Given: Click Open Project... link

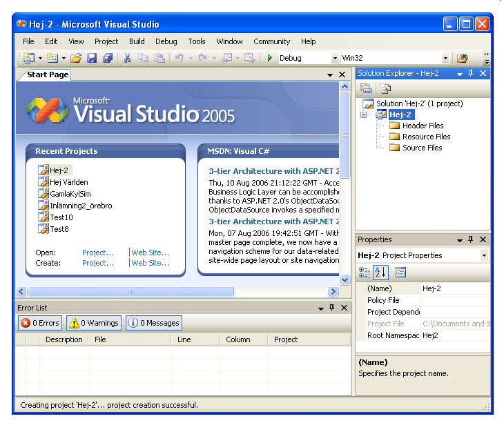Looking at the screenshot, I should (x=98, y=253).
